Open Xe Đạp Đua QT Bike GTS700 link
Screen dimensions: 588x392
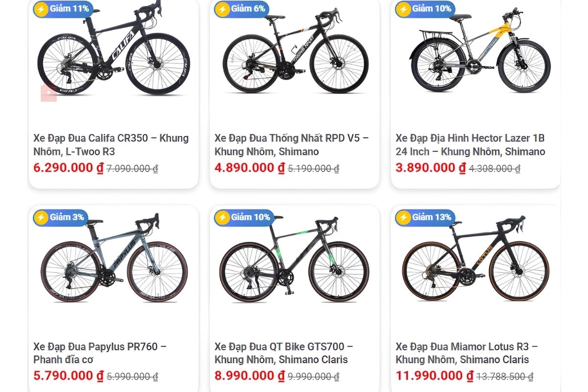[284, 353]
